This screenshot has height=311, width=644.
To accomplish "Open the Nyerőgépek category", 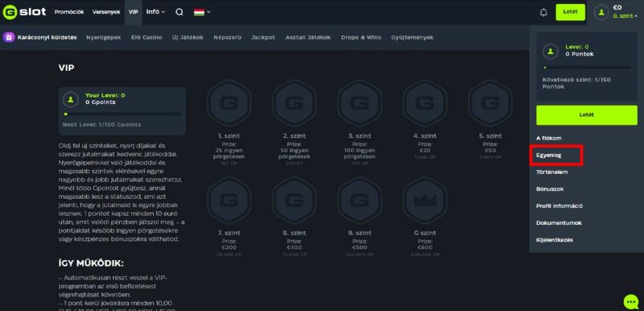I will 104,37.
